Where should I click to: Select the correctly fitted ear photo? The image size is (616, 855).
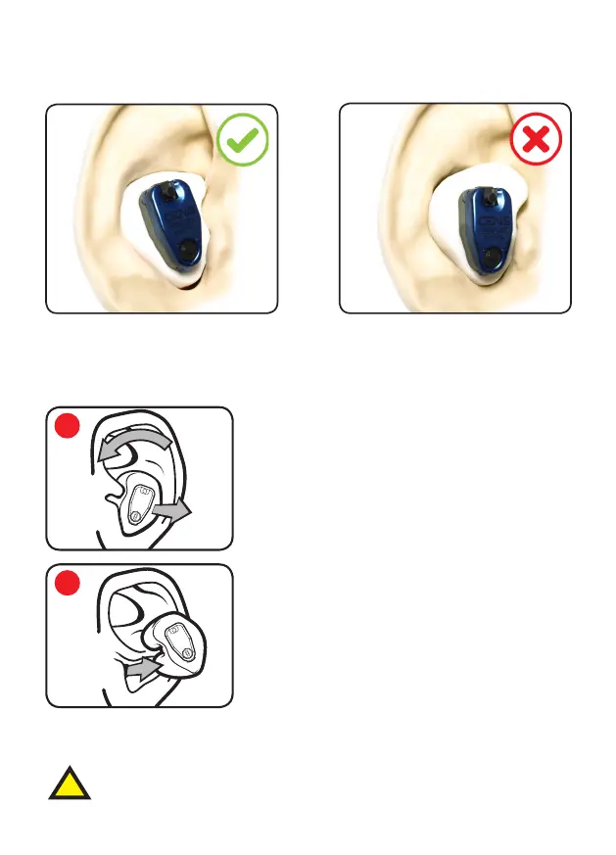click(x=162, y=209)
